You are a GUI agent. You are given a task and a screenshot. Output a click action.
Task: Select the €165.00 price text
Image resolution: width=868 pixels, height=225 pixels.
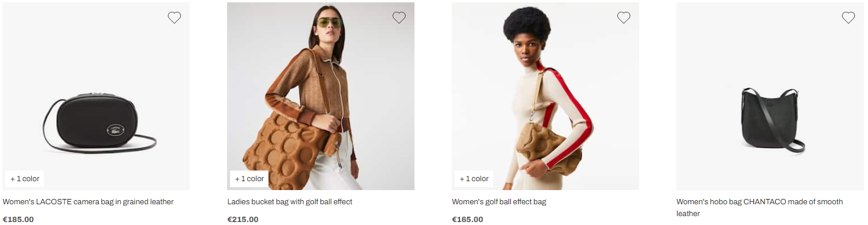point(468,220)
